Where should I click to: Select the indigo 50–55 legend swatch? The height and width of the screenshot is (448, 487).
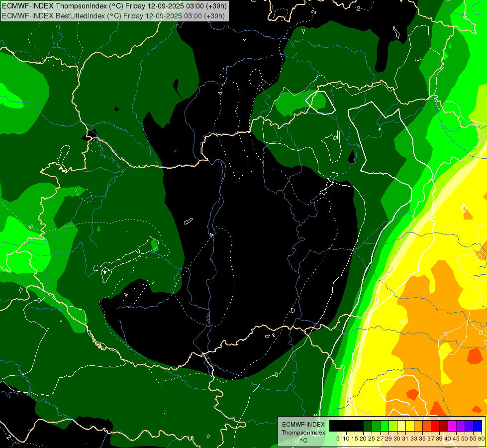(469, 426)
